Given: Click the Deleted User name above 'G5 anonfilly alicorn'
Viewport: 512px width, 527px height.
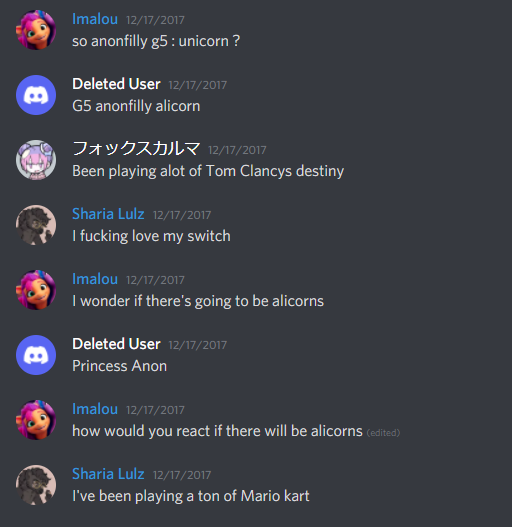Looking at the screenshot, I should 116,84.
